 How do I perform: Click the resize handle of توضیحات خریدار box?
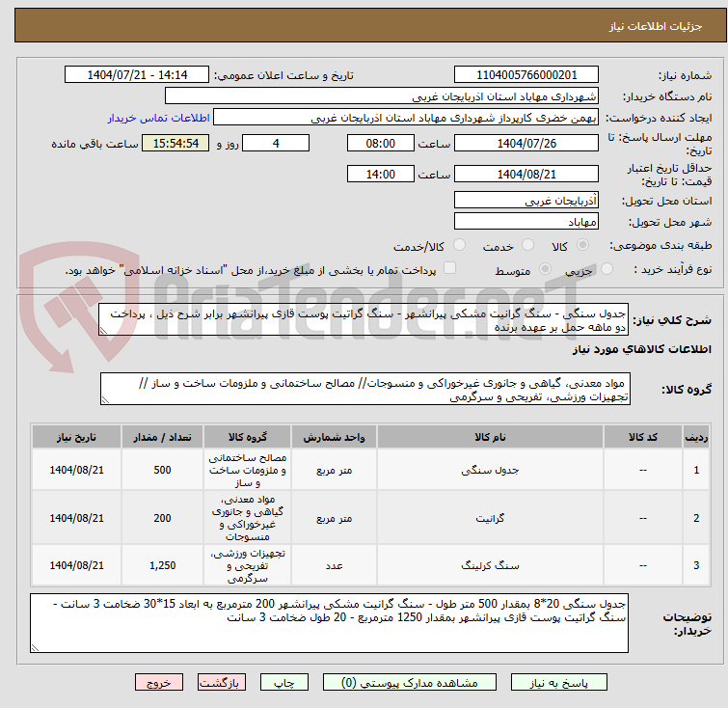click(35, 648)
